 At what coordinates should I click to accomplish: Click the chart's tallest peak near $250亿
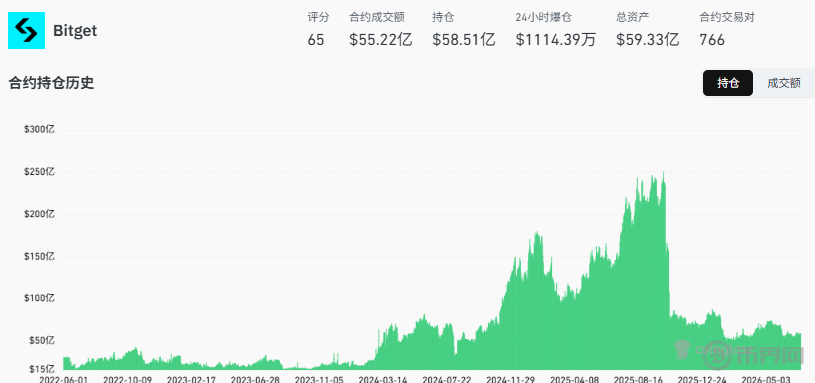click(663, 175)
